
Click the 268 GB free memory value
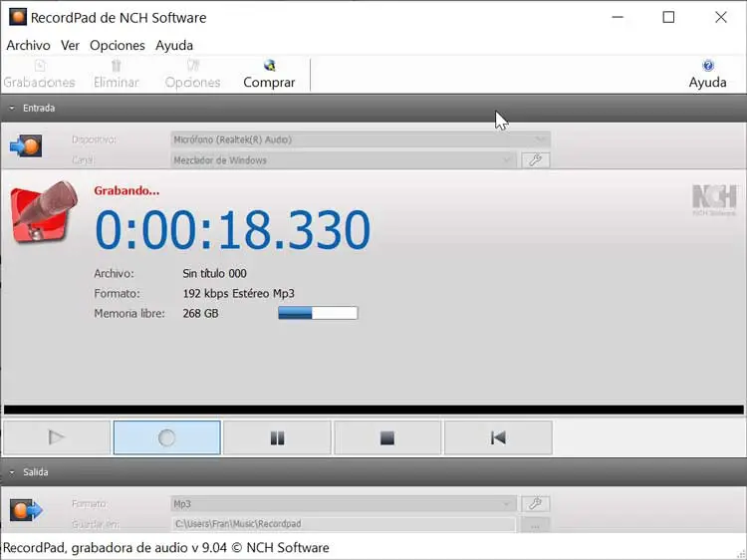tap(200, 314)
